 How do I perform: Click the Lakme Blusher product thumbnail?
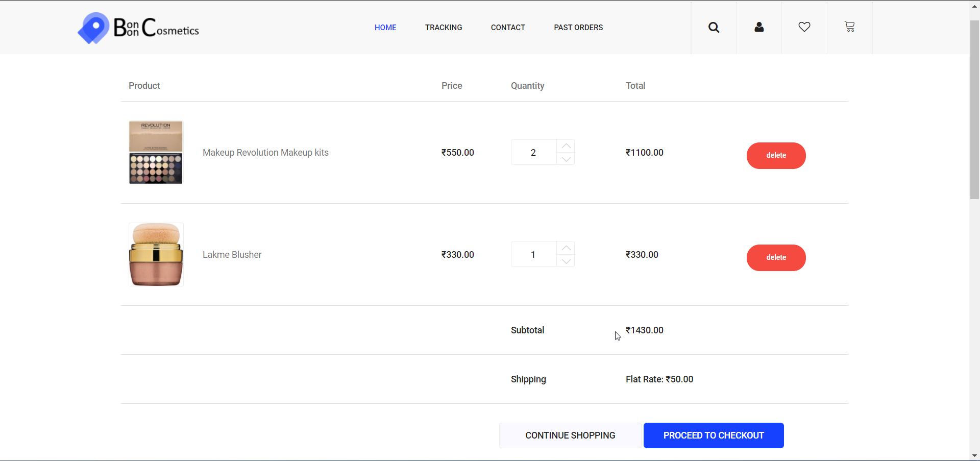coord(156,254)
